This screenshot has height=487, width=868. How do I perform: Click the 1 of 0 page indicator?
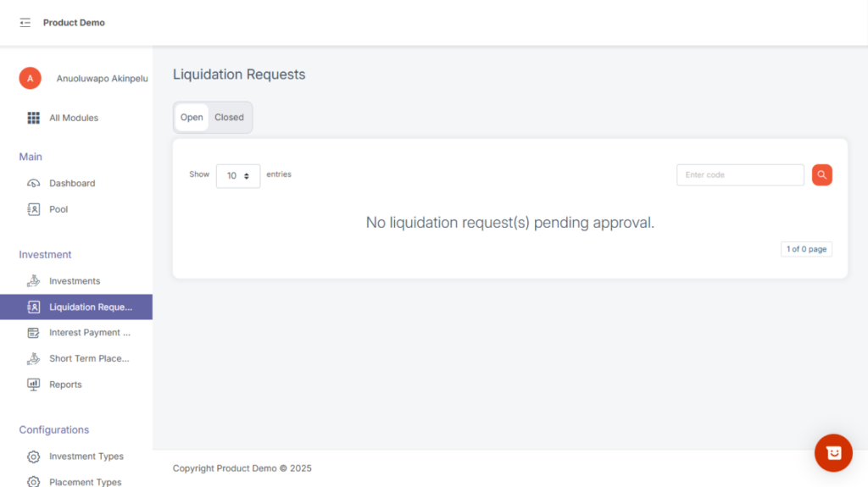pos(806,249)
